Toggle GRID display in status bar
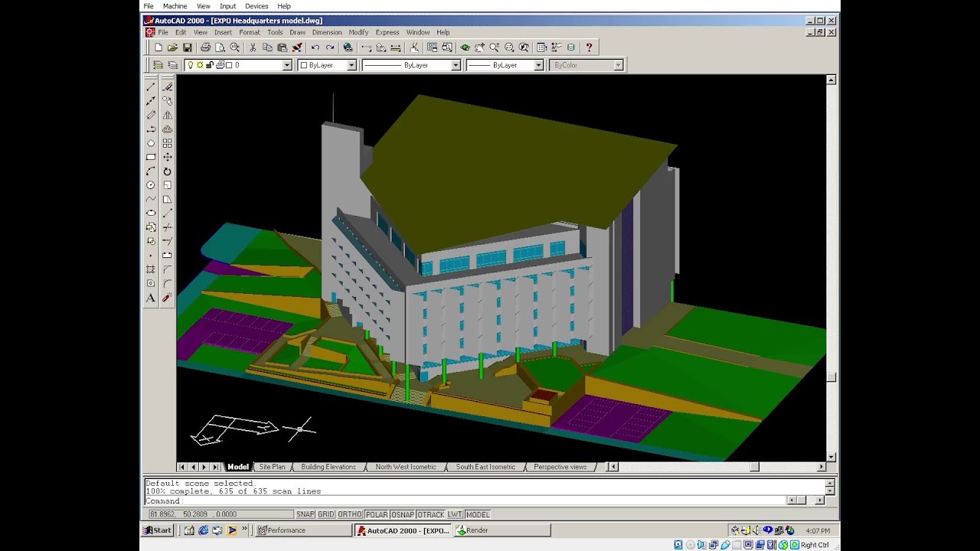Screen dimensions: 980x551 click(x=326, y=515)
